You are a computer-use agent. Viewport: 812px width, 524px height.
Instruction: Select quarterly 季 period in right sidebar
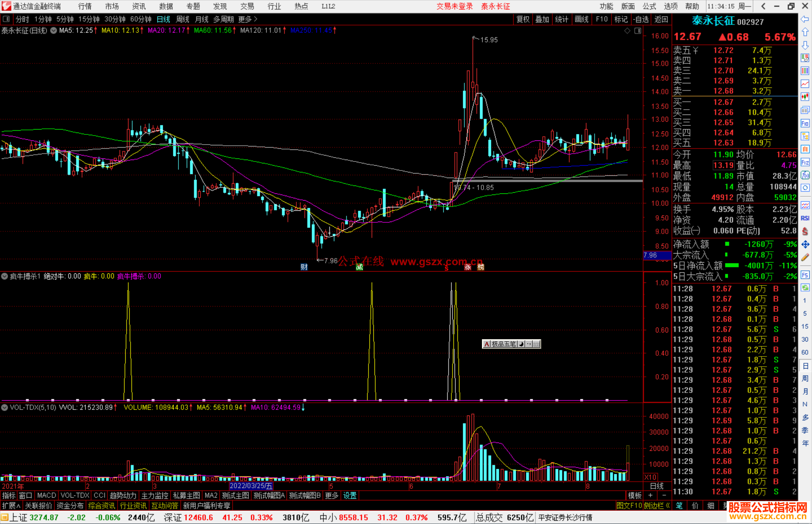click(805, 430)
